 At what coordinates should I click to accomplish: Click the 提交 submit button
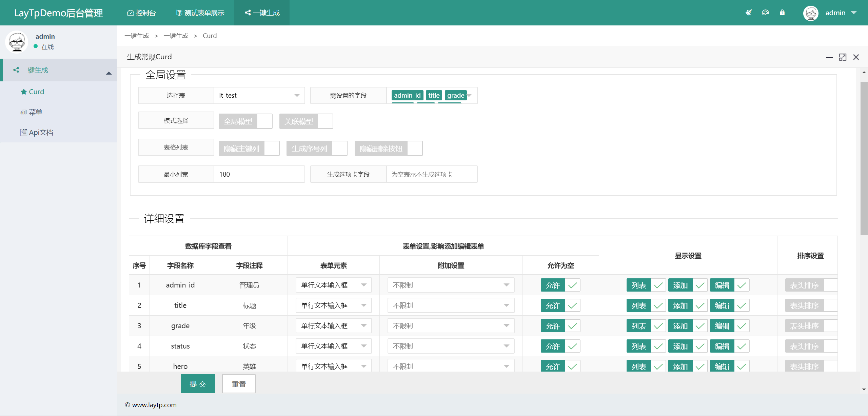(198, 384)
